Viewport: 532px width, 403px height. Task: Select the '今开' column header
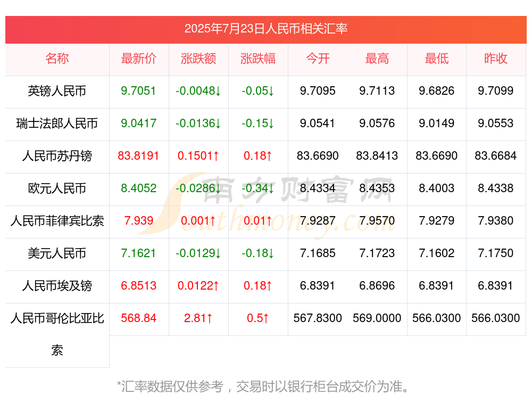tap(318, 59)
